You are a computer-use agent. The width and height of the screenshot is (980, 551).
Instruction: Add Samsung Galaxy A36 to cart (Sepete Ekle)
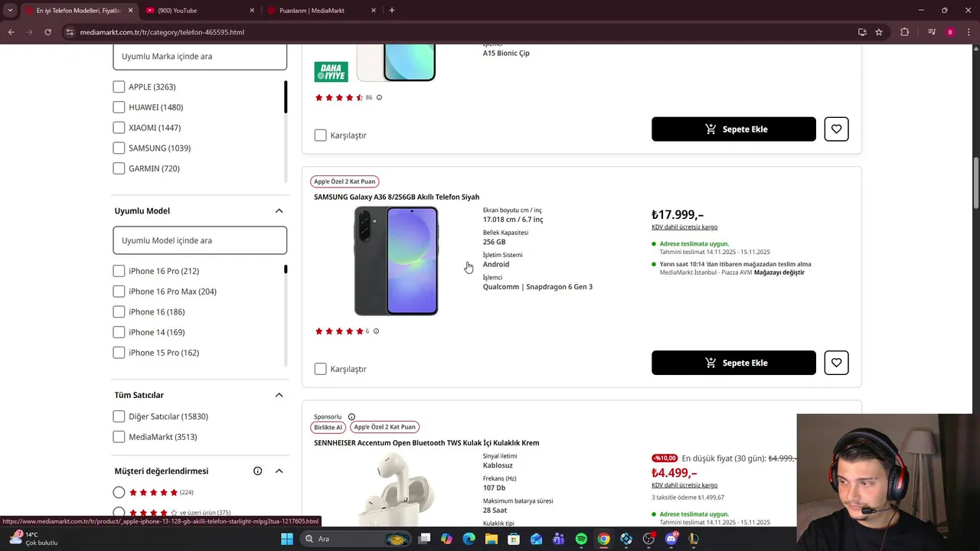click(x=733, y=363)
